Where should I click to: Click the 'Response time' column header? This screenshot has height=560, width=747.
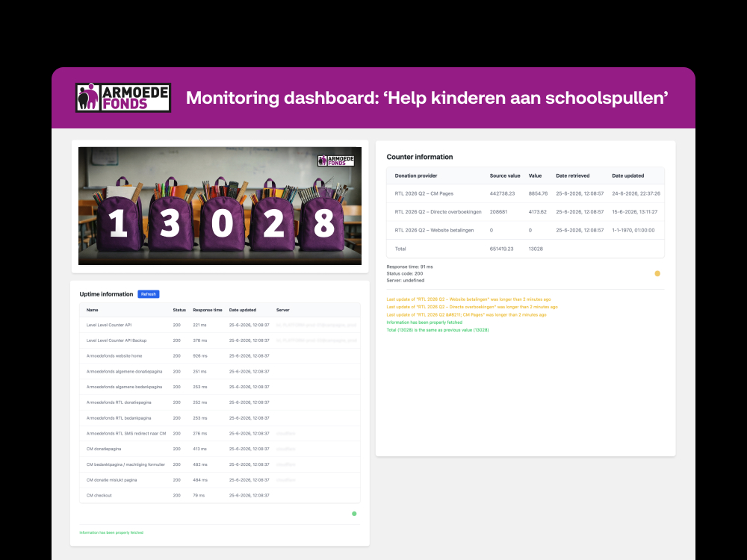(x=207, y=310)
